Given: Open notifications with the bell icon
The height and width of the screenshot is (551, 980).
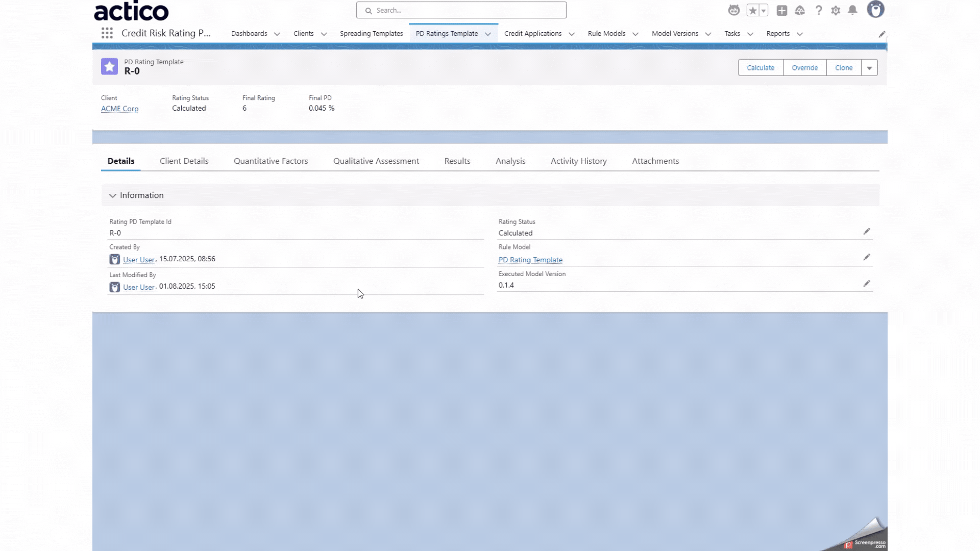Looking at the screenshot, I should point(852,10).
